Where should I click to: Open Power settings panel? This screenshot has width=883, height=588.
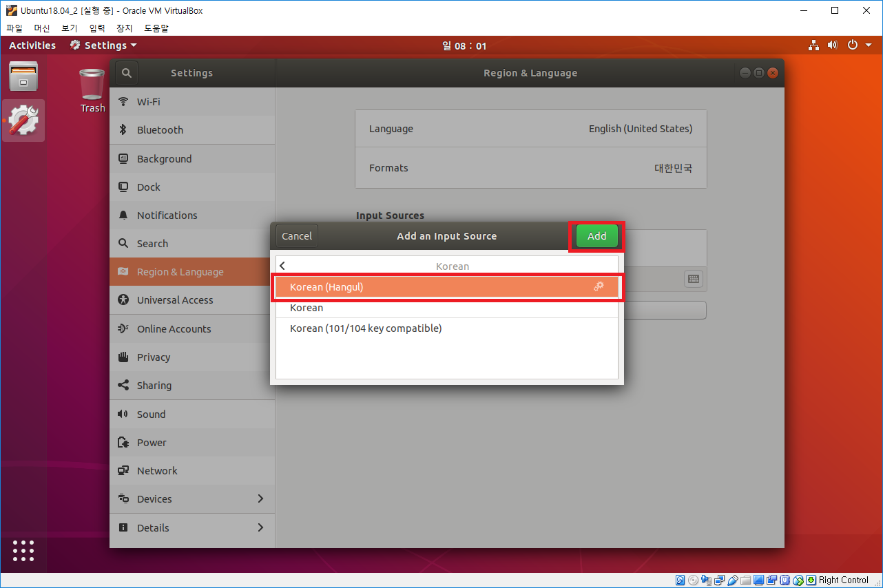click(x=192, y=442)
